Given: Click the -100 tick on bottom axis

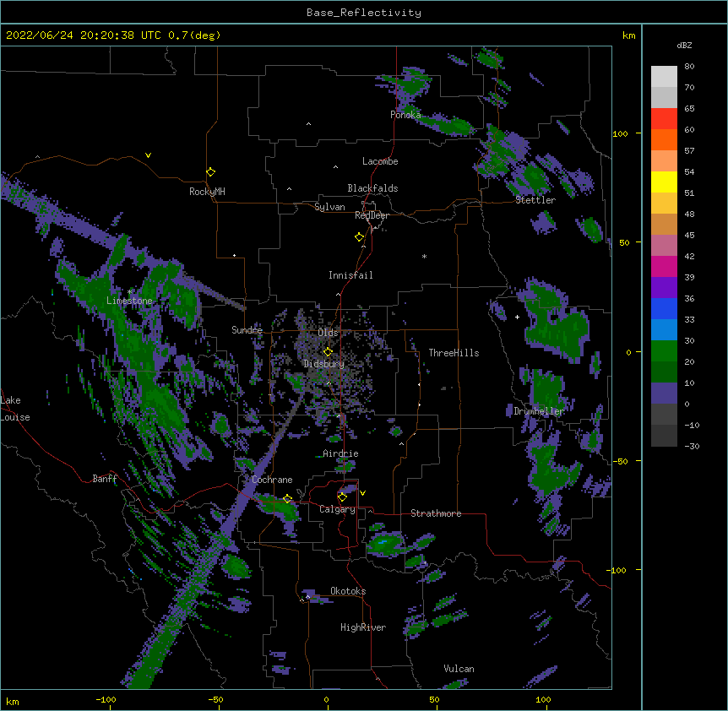Looking at the screenshot, I should [106, 699].
